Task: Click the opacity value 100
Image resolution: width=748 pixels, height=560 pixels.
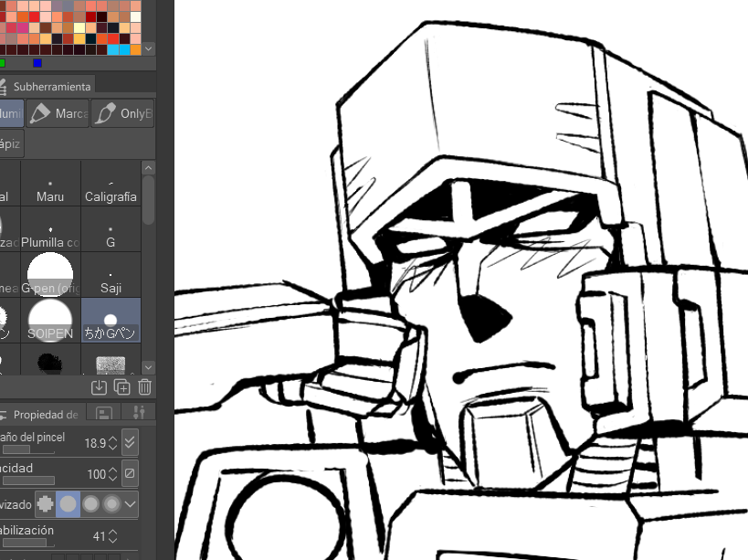Action: (97, 474)
